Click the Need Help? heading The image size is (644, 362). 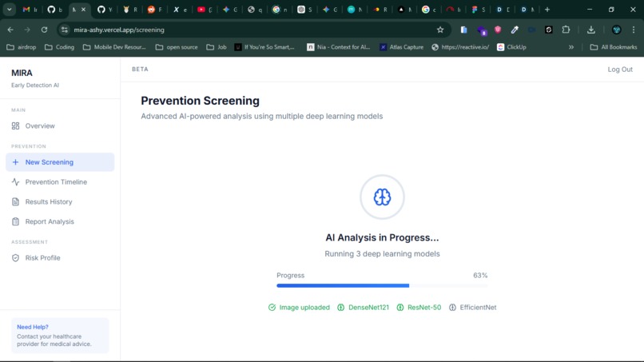point(33,327)
